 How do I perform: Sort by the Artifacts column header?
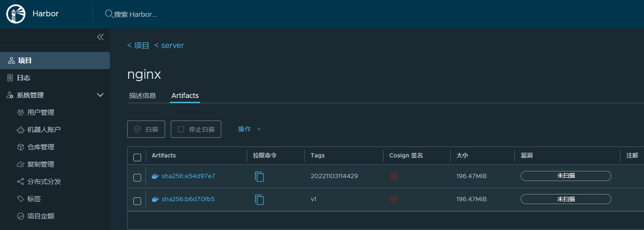click(x=164, y=156)
